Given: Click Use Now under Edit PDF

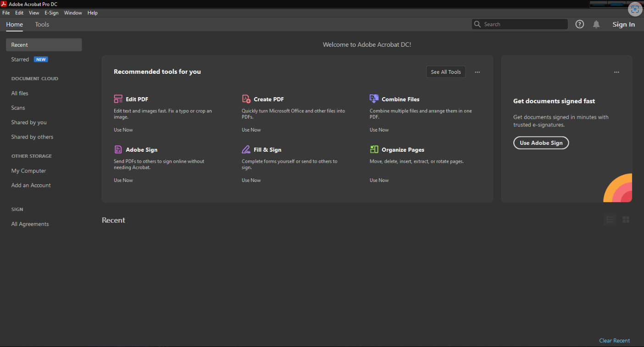Looking at the screenshot, I should [x=123, y=130].
